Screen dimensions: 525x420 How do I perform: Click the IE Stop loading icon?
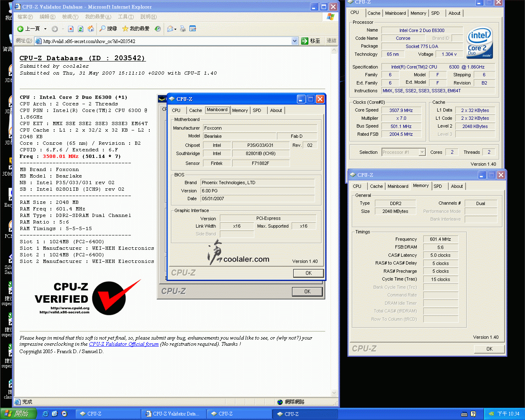point(71,29)
